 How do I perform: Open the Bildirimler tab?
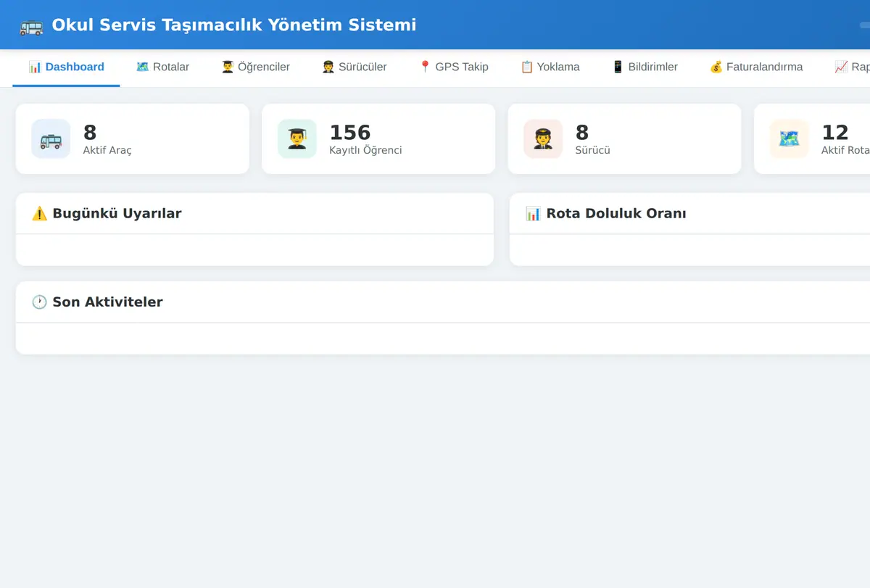coord(645,67)
